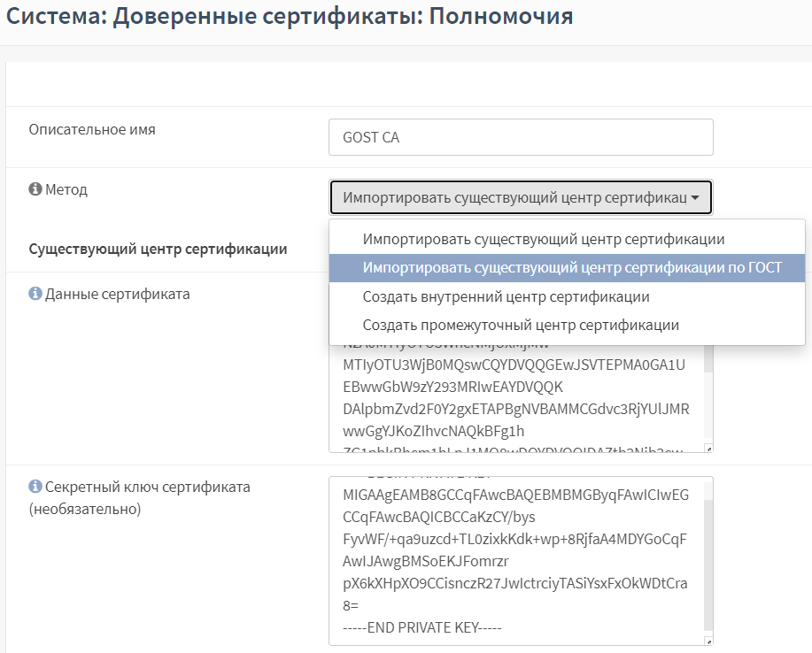Focus the Описательное имя field containing GOST CA
The width and height of the screenshot is (812, 653).
[520, 137]
